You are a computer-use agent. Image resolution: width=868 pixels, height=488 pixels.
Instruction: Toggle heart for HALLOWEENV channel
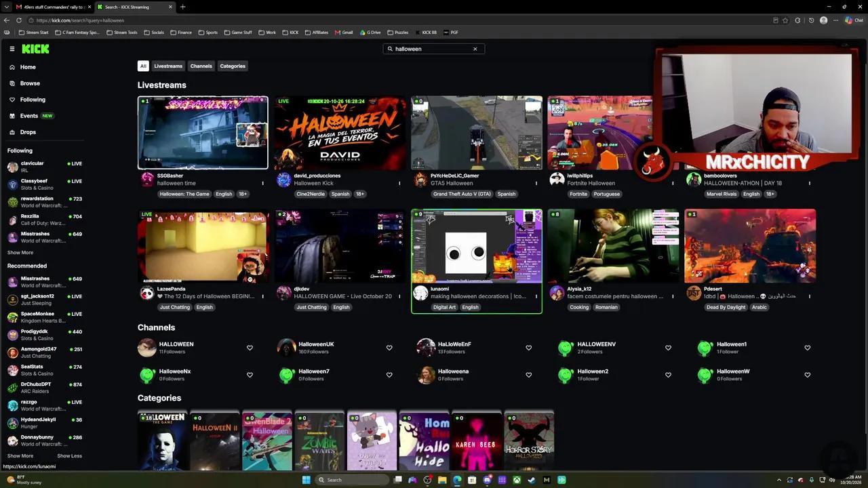(668, 348)
